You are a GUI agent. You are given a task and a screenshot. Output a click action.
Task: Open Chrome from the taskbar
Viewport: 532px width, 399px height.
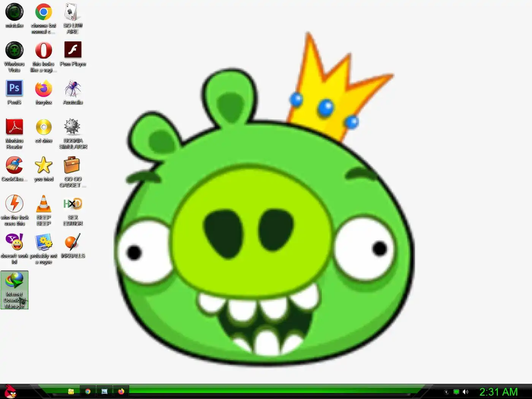(x=88, y=391)
